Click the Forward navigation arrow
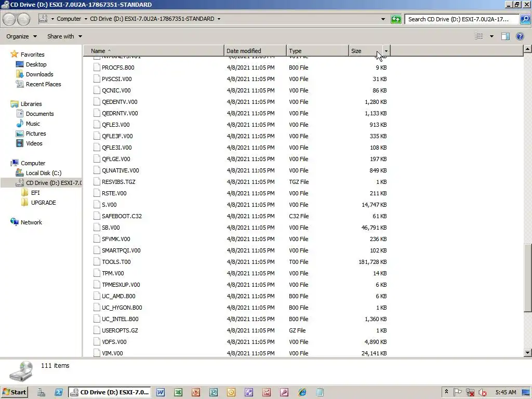Image resolution: width=532 pixels, height=399 pixels. click(x=23, y=19)
